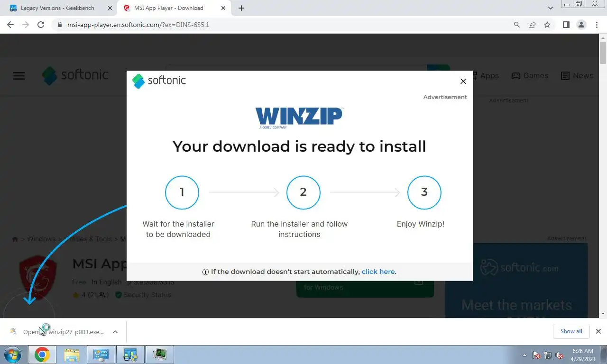Open the Chrome three-dot menu
Screen dimensions: 607x364
[x=597, y=25]
